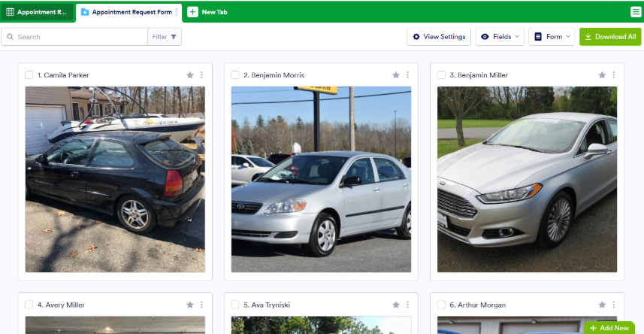Open Benjamin Miller's silver Ford photo
This screenshot has height=334, width=644.
527,179
